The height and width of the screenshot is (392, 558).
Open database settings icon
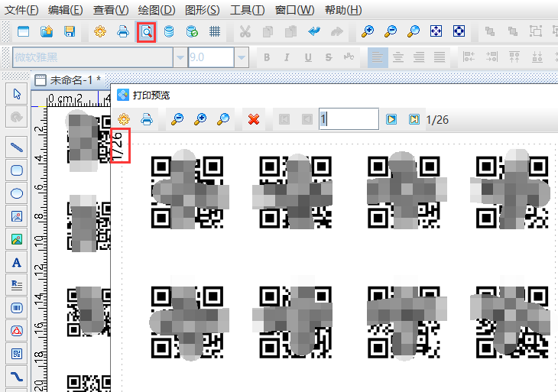[169, 31]
